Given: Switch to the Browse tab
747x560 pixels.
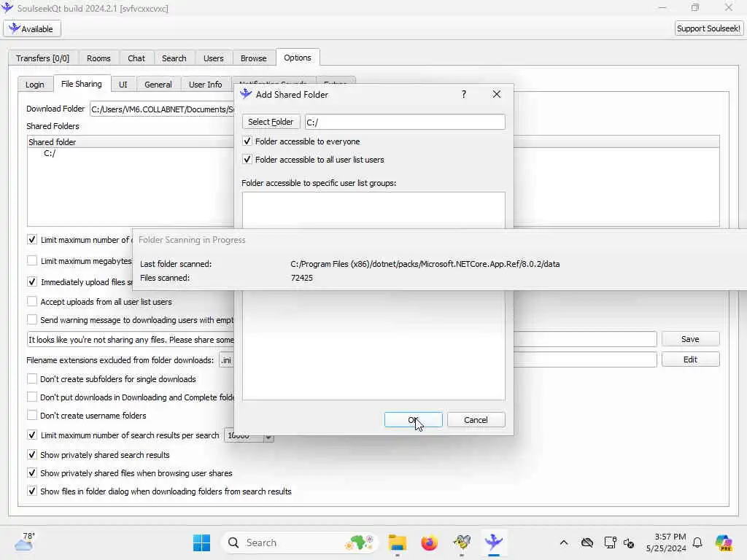Looking at the screenshot, I should pos(253,58).
